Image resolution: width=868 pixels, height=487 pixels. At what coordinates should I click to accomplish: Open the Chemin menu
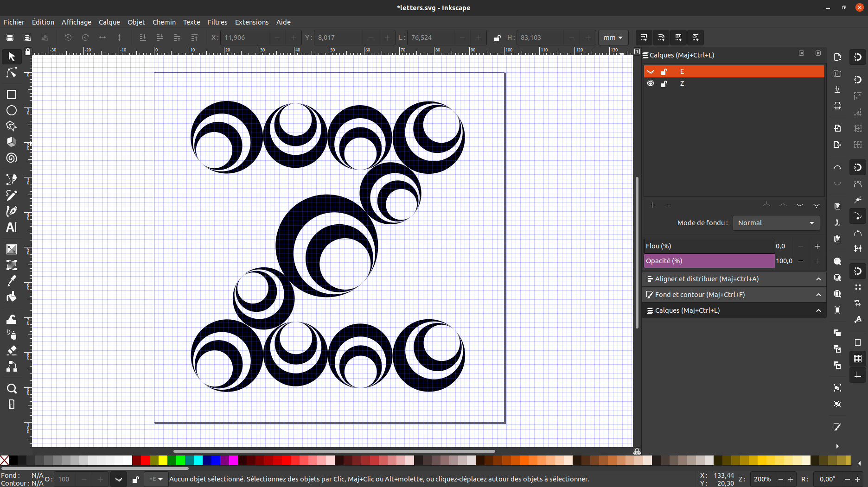pyautogui.click(x=164, y=22)
